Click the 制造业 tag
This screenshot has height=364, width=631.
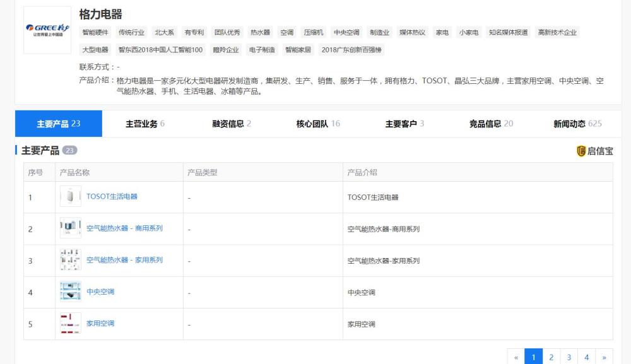pyautogui.click(x=379, y=33)
